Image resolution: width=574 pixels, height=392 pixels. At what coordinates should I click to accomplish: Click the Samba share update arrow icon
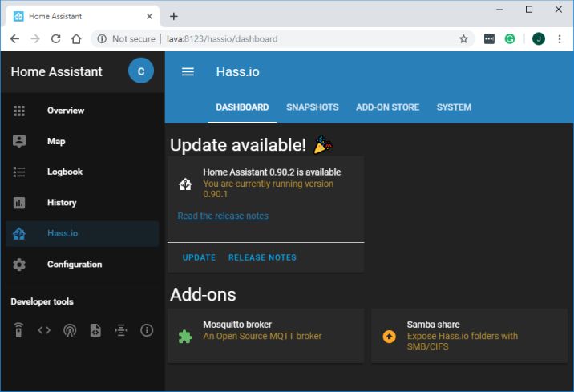(x=389, y=337)
